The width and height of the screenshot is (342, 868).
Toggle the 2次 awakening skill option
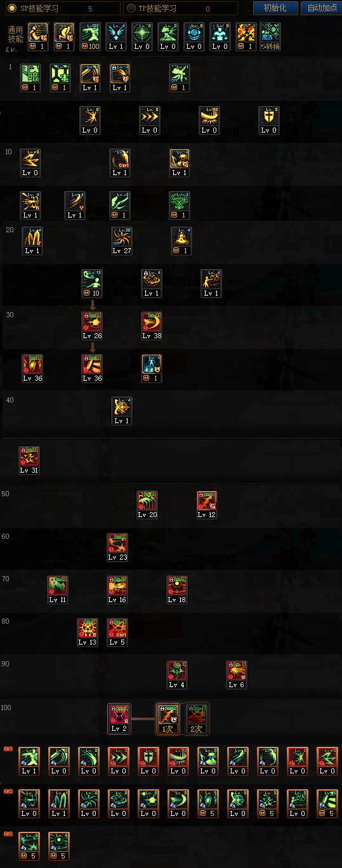[197, 718]
